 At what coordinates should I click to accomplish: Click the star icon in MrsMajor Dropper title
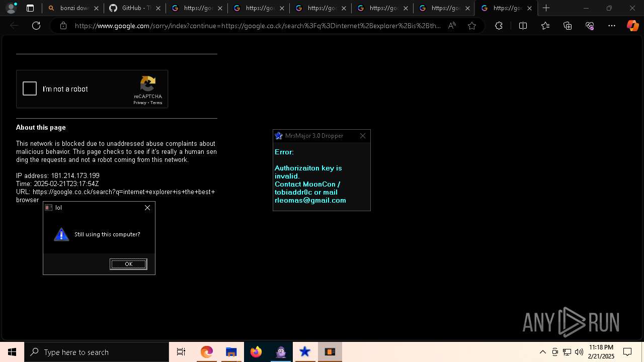tap(279, 136)
